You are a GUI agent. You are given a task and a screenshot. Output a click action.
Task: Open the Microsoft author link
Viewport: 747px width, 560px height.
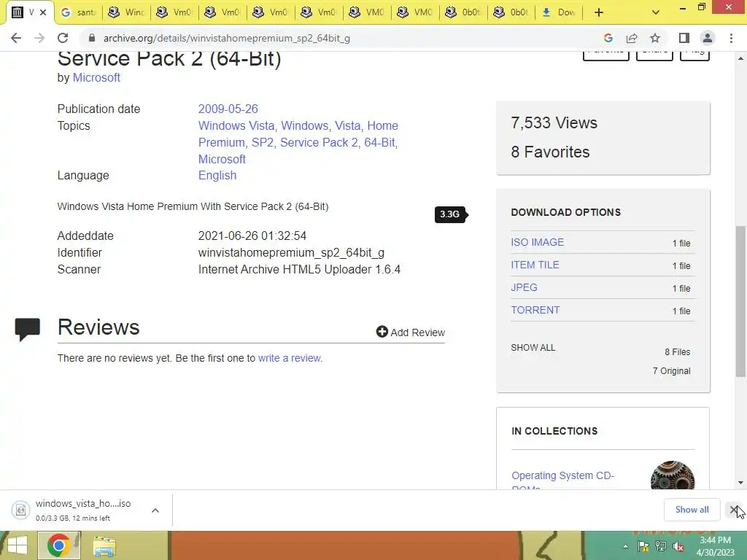[x=96, y=77]
